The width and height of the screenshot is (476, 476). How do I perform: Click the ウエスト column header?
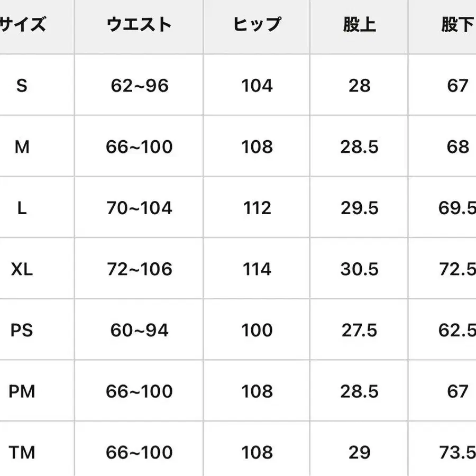139,25
